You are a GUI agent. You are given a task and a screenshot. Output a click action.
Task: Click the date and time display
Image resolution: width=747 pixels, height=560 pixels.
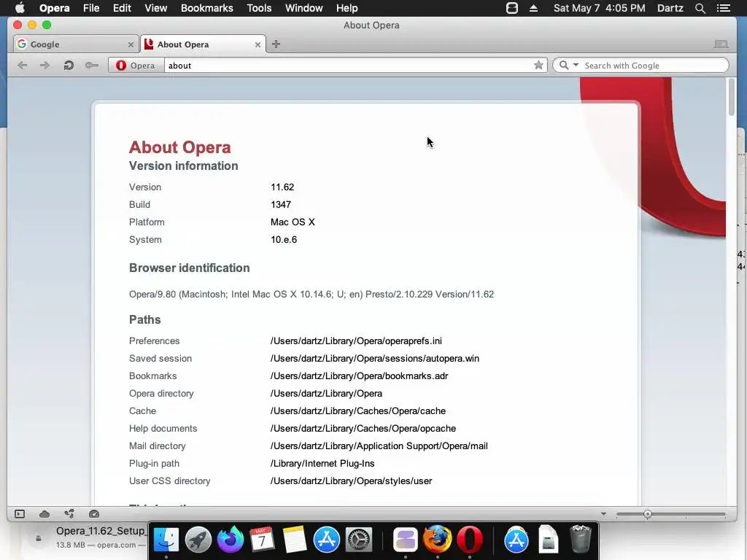(x=600, y=8)
